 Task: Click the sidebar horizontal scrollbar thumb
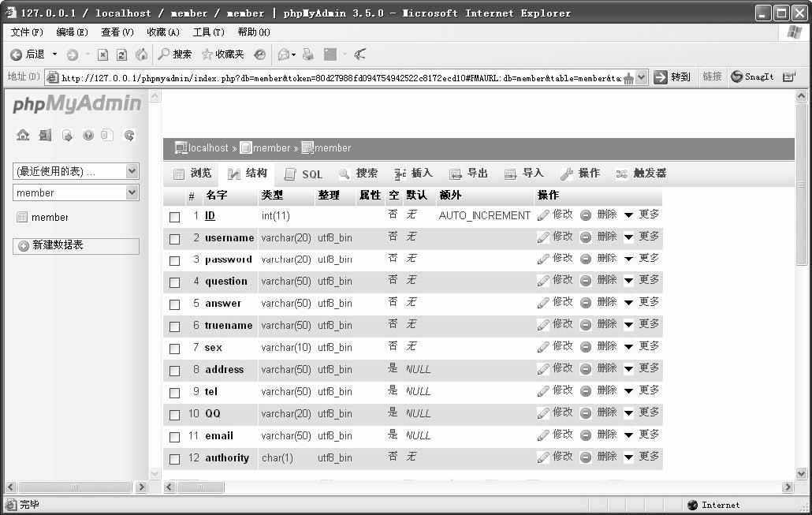75,487
